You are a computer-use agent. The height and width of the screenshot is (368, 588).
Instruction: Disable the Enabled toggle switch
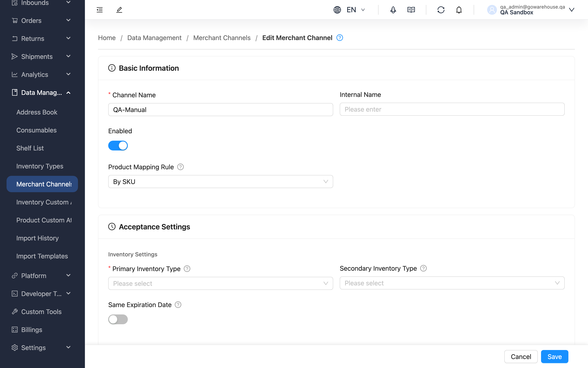(x=118, y=146)
